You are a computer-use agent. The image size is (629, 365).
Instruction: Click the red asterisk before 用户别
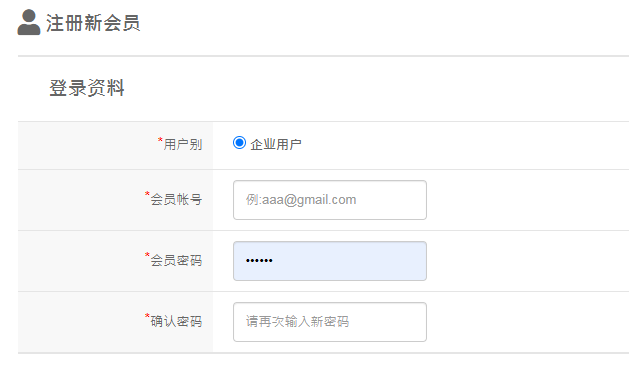point(160,140)
